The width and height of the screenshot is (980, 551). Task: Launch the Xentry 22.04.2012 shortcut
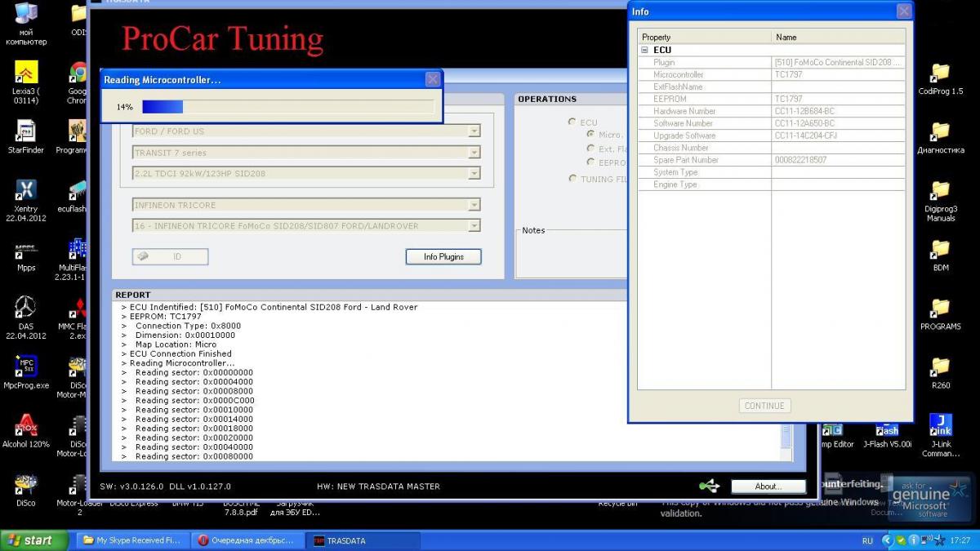pos(26,201)
